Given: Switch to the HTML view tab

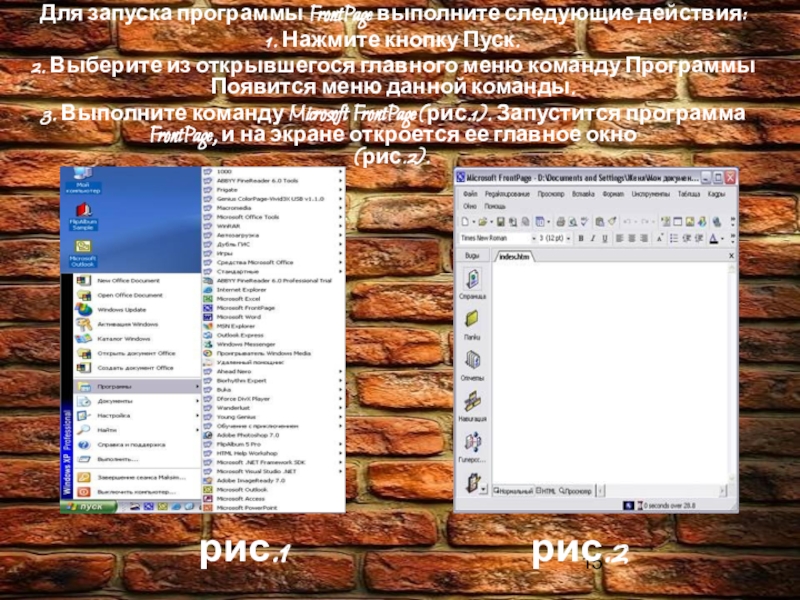Looking at the screenshot, I should [545, 491].
